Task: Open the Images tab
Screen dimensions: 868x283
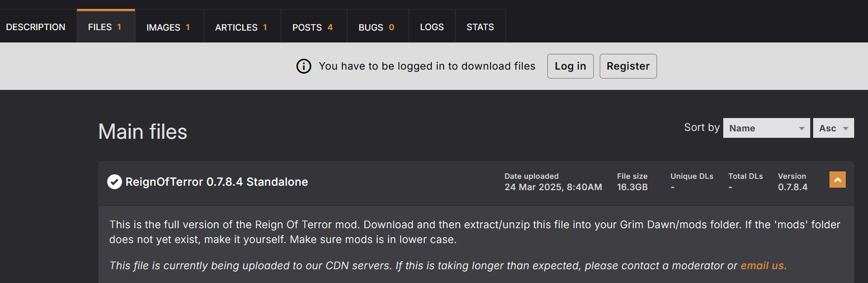Action: (x=168, y=27)
